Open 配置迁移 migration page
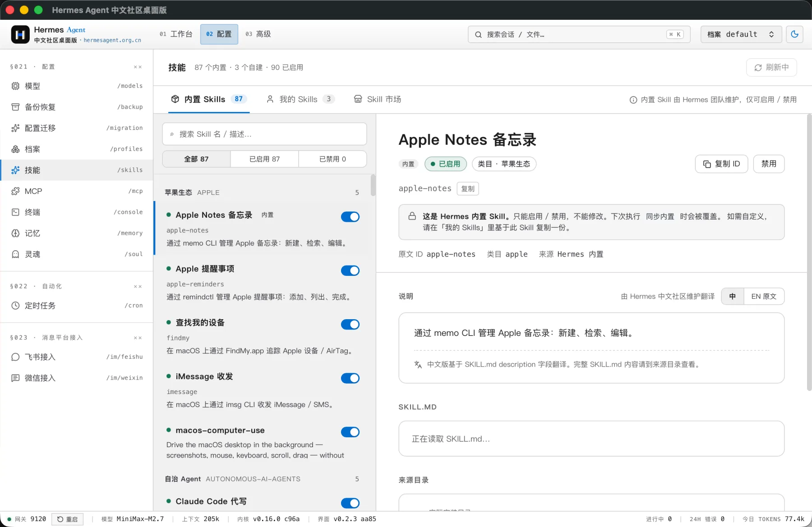 (x=77, y=128)
